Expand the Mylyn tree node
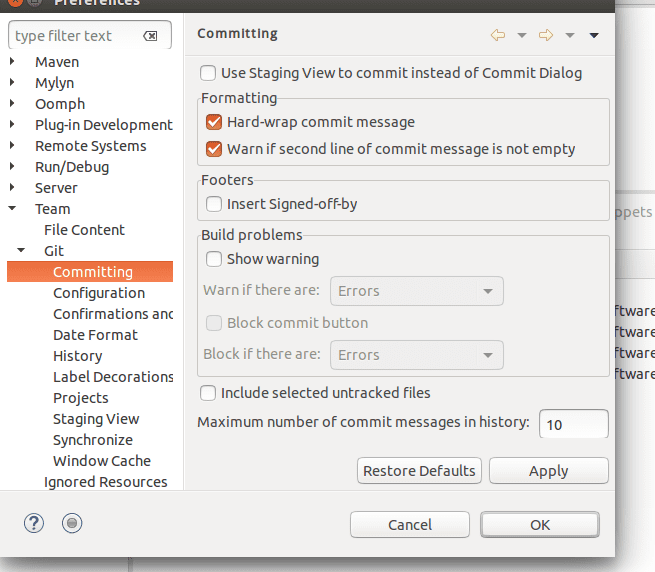This screenshot has height=572, width=655. 12,82
